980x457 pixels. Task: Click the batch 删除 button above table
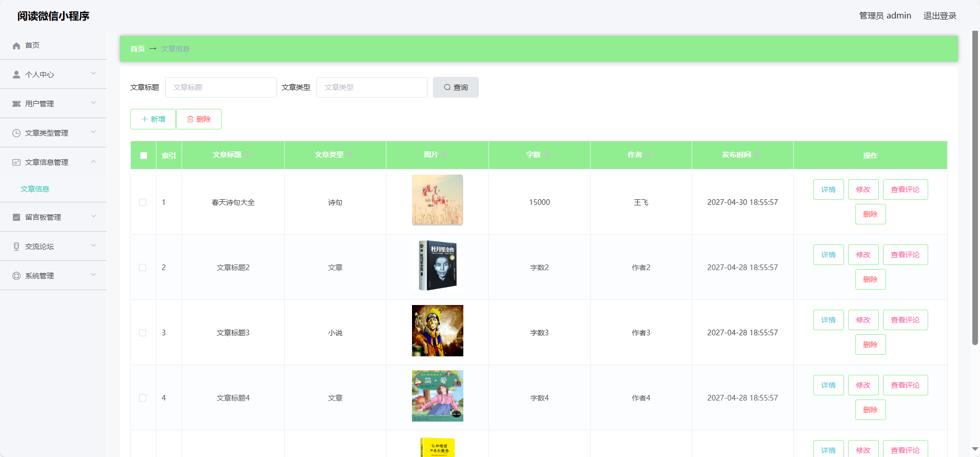tap(199, 119)
